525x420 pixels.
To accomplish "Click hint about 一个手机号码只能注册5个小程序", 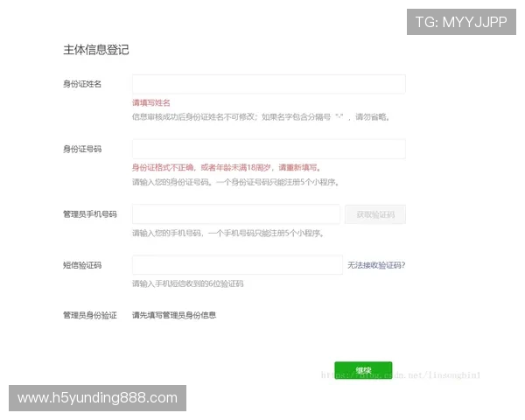I will point(228,233).
